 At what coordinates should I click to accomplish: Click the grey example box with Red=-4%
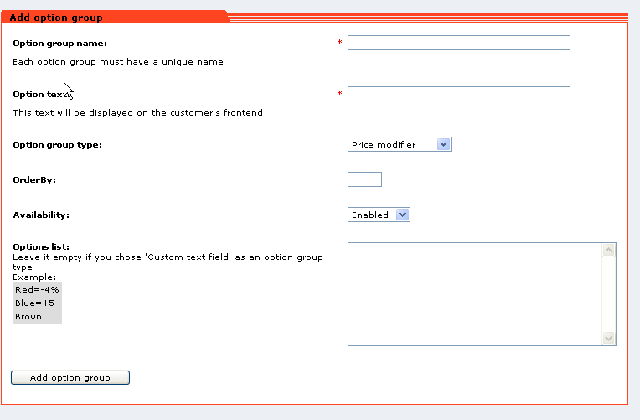point(37,302)
